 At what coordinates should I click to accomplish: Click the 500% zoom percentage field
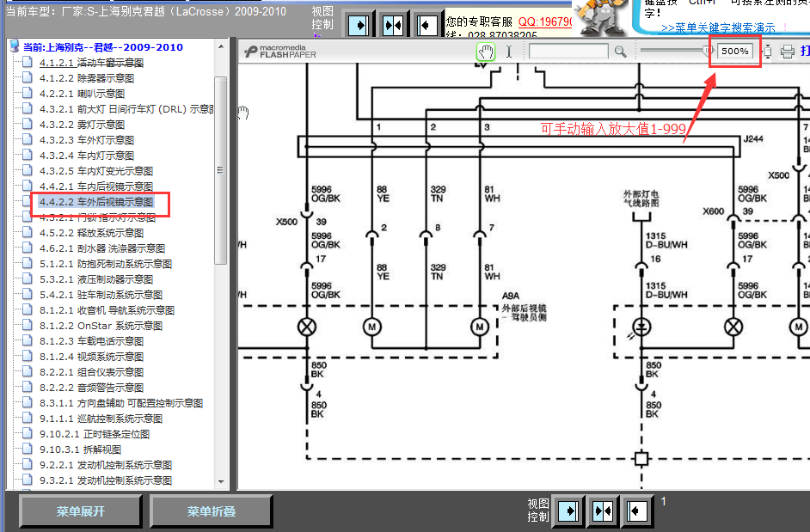(x=734, y=51)
